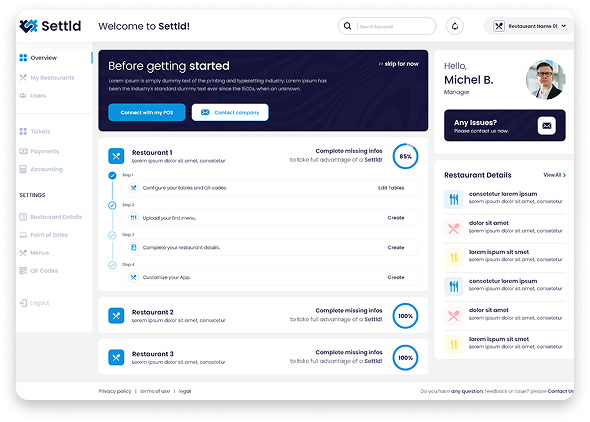Click Any Issues? contact card

point(505,126)
